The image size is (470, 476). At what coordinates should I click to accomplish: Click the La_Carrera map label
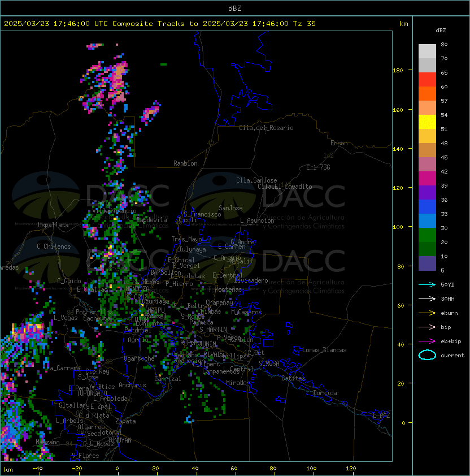[63, 368]
